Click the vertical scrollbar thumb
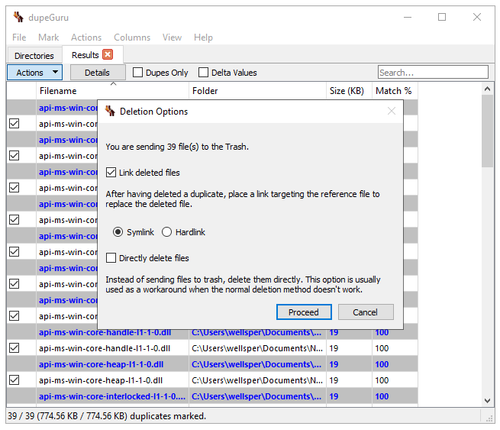500x430 pixels. click(x=487, y=131)
